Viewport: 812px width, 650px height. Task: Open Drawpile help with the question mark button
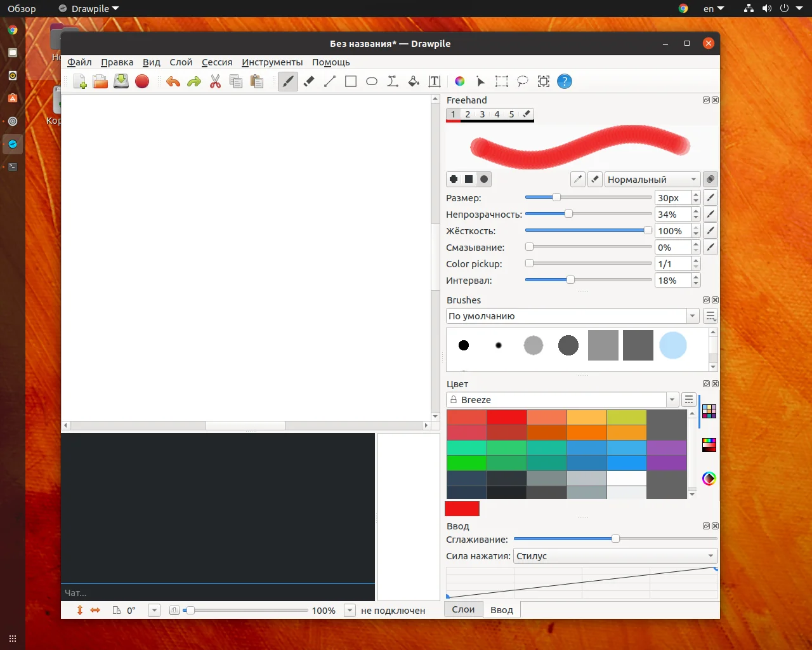coord(564,81)
